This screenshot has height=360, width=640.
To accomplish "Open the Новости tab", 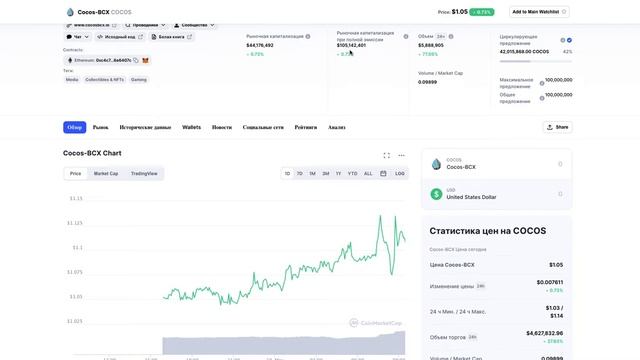I will click(x=222, y=127).
